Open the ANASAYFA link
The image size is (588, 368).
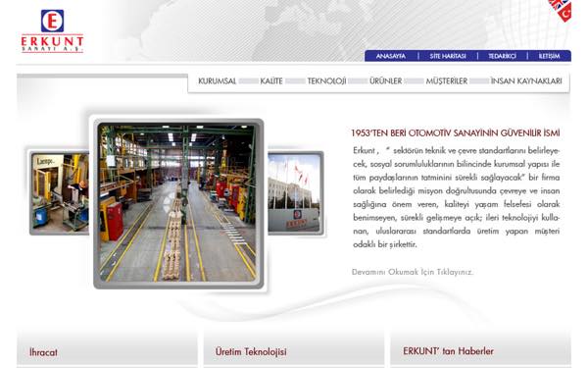pyautogui.click(x=391, y=56)
